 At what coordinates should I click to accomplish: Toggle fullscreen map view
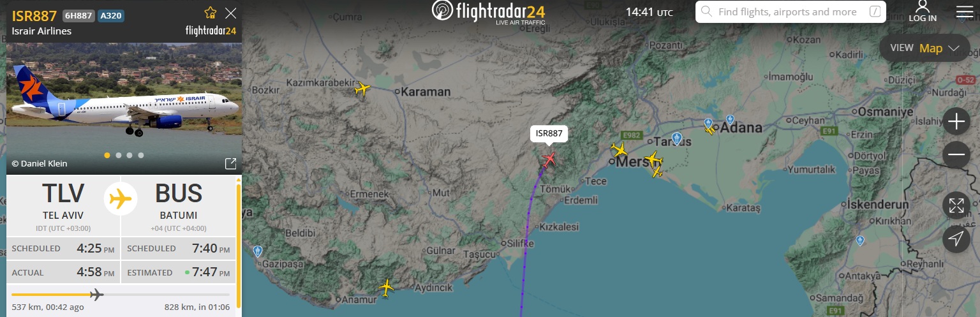point(956,205)
